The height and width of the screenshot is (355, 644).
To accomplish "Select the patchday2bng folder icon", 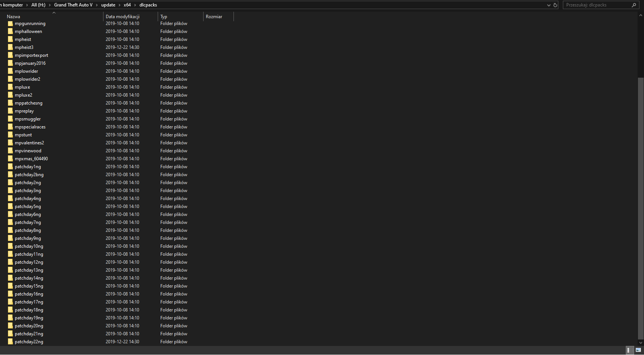I will point(10,175).
